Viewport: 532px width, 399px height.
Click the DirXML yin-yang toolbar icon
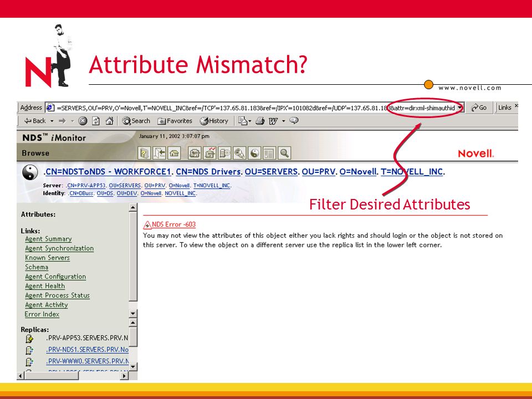[254, 154]
